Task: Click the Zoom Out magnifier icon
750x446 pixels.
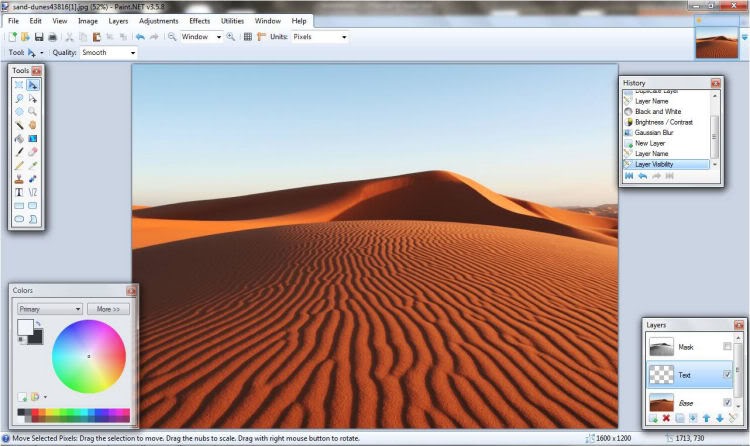Action: pos(172,37)
